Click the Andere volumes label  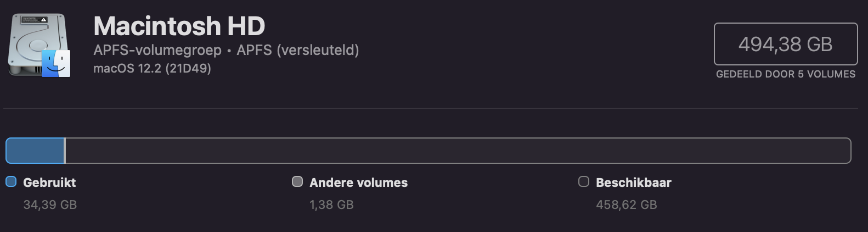coord(358,183)
